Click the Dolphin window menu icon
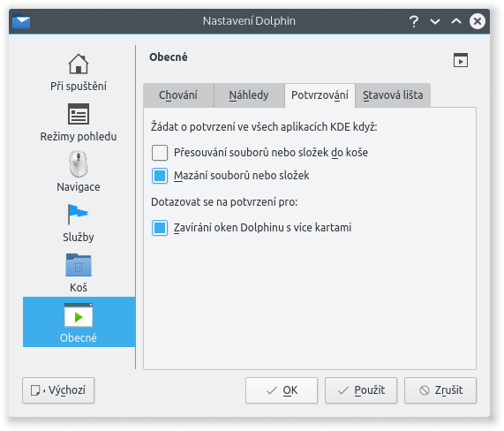Viewport: 504px width, 431px height. (21, 21)
